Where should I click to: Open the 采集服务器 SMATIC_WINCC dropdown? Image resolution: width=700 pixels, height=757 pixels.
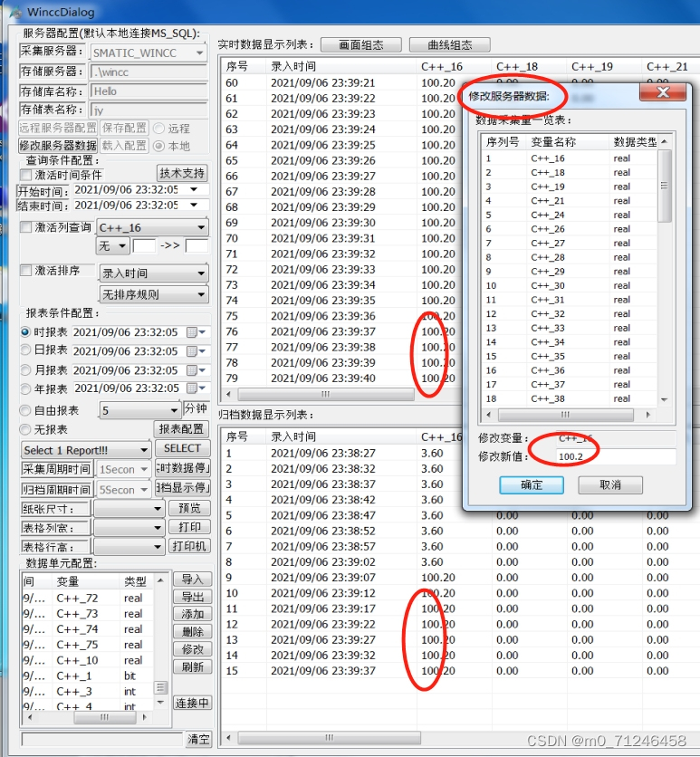199,53
